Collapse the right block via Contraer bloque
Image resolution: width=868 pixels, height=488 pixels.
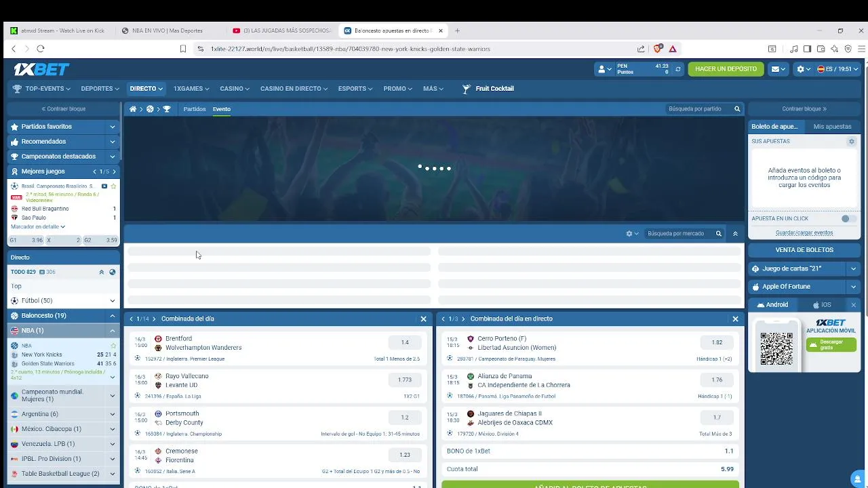tap(804, 108)
